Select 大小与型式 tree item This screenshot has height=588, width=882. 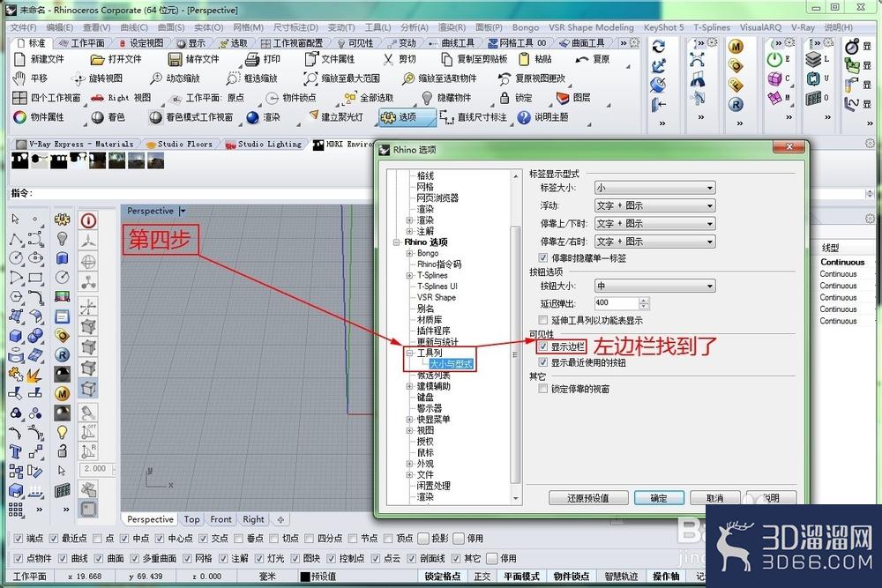coord(451,364)
